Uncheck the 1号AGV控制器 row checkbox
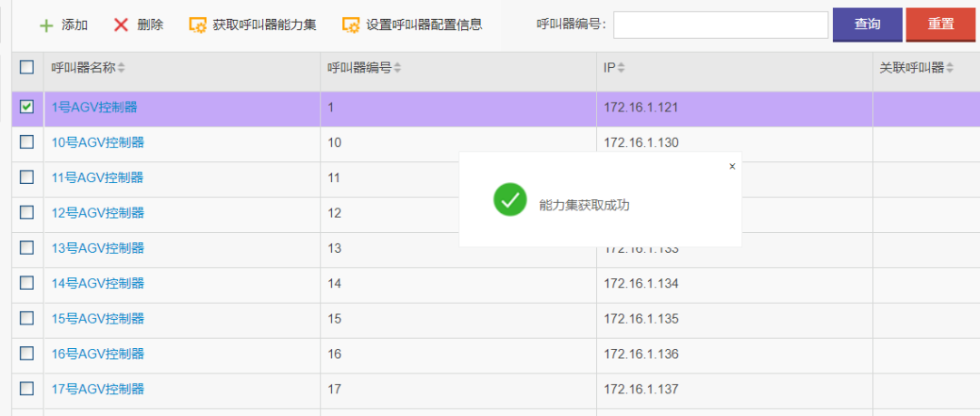980x416 pixels. tap(27, 107)
